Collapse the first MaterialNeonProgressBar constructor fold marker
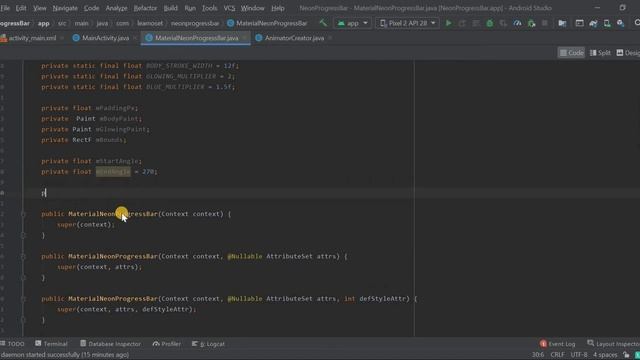 (23, 214)
